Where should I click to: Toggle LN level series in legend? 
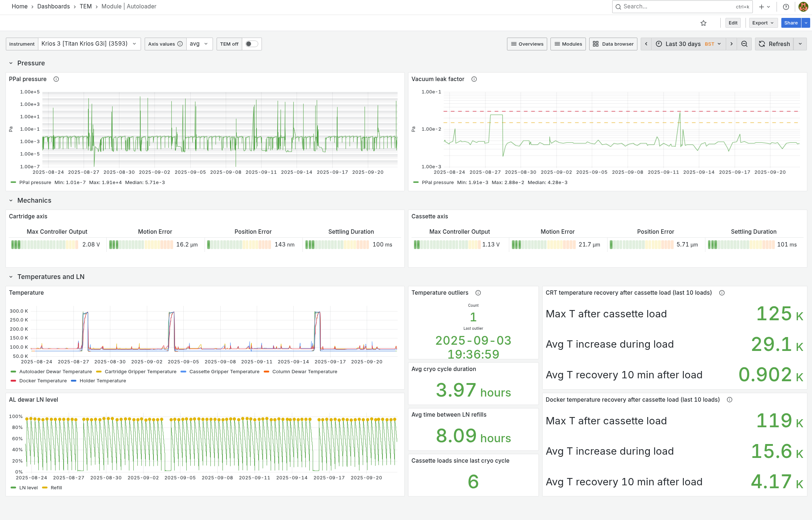click(x=28, y=488)
